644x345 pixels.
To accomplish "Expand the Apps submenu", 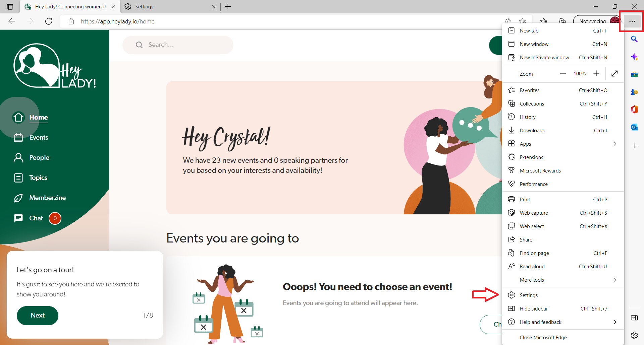I will (563, 144).
